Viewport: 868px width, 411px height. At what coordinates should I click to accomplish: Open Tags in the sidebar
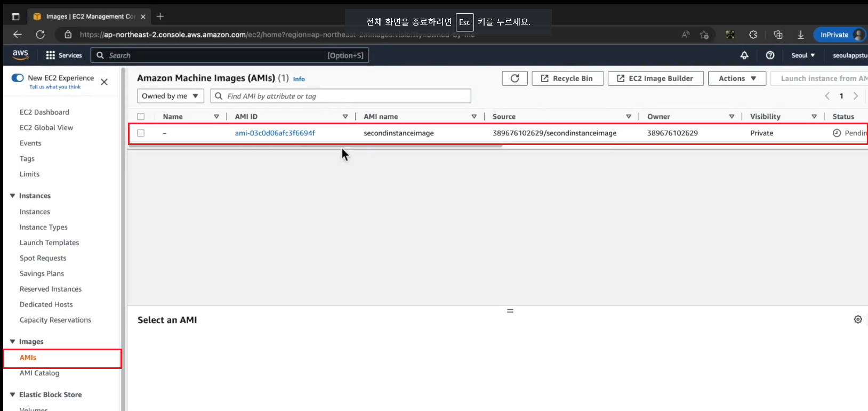click(27, 159)
